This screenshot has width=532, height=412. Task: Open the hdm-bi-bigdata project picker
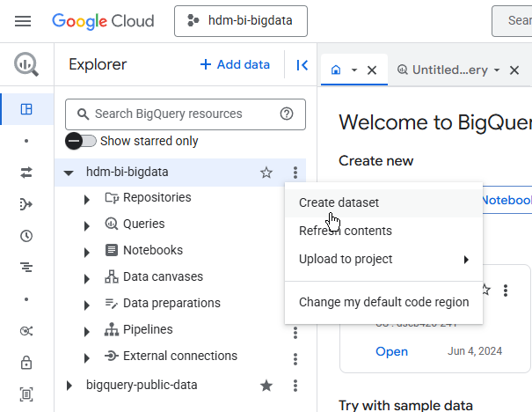(241, 21)
